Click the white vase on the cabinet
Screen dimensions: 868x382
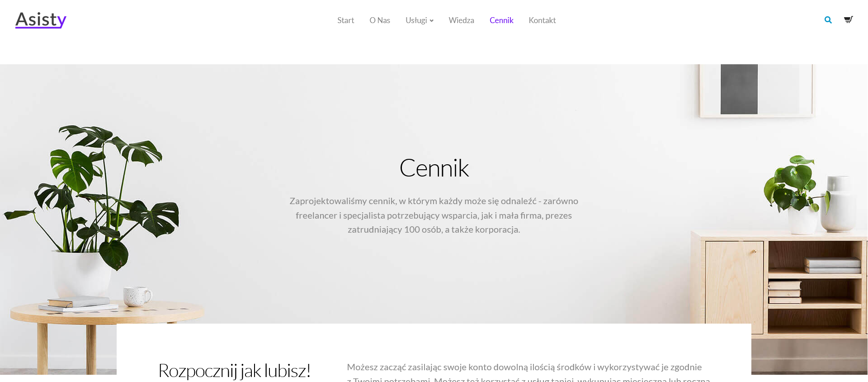pyautogui.click(x=839, y=204)
